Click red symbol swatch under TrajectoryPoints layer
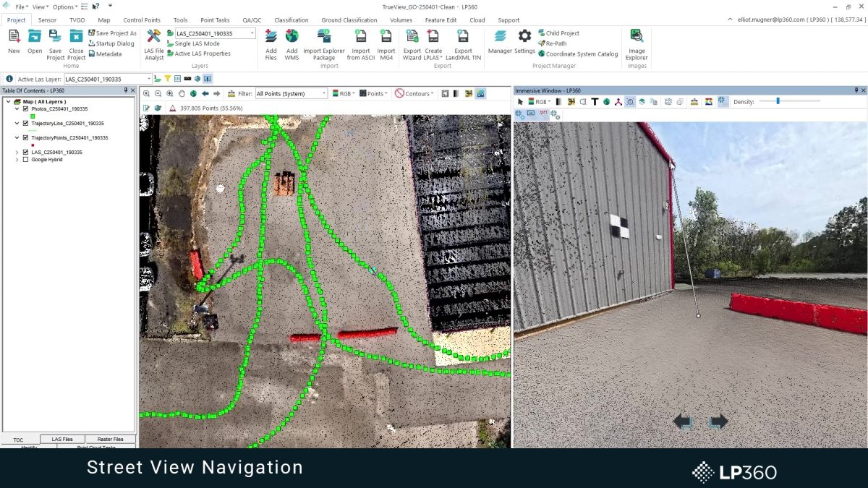Screen dimensions: 868x488 pos(33,145)
